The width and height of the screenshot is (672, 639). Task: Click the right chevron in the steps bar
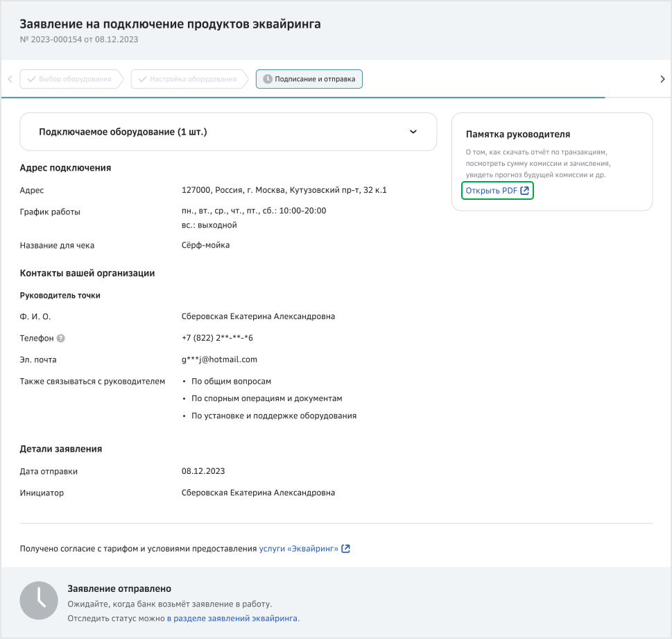click(x=662, y=78)
